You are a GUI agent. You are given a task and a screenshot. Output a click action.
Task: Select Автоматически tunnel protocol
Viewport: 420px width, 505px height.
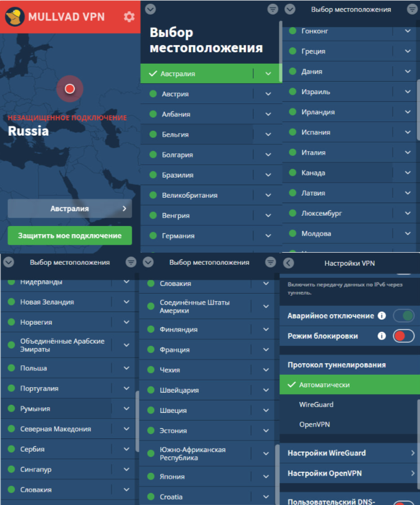tap(350, 385)
